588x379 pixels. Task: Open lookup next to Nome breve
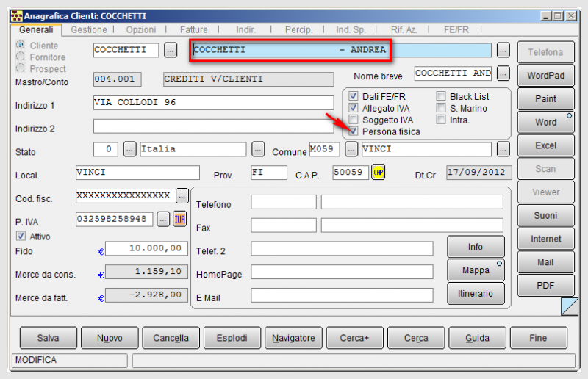[x=503, y=73]
